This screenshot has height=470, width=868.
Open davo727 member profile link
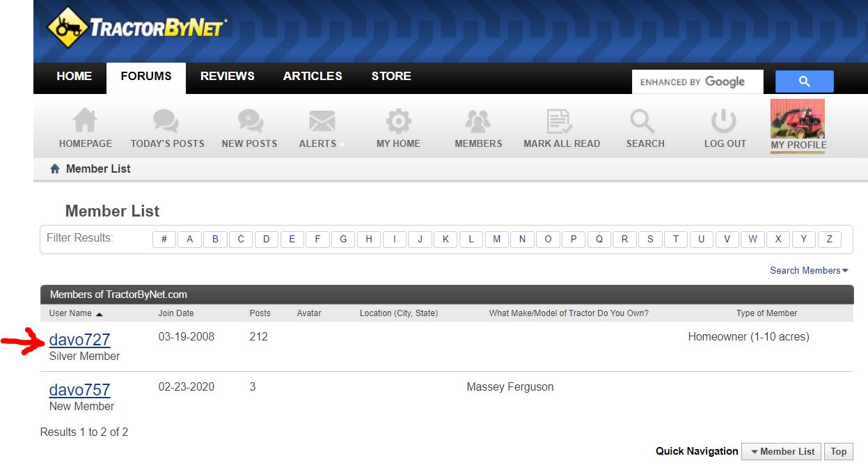tap(80, 339)
